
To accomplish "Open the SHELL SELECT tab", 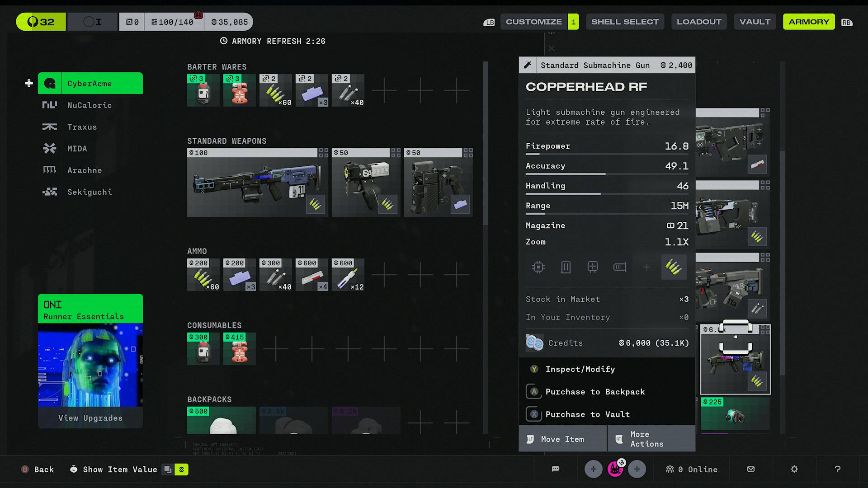I will click(625, 21).
